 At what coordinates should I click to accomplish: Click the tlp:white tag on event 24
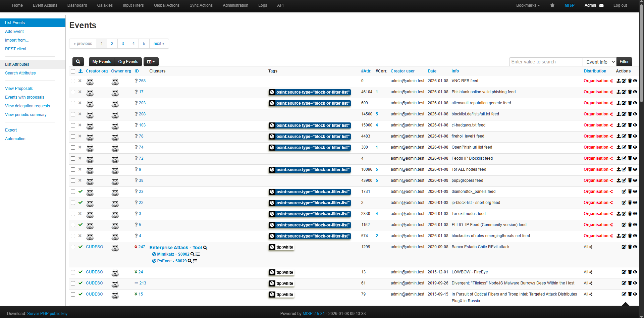click(x=281, y=272)
